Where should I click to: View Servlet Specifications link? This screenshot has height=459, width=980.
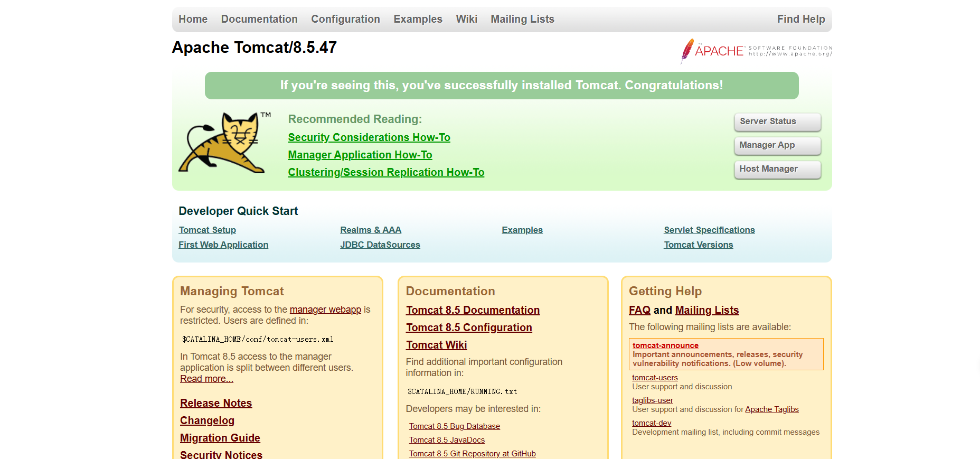pos(710,230)
